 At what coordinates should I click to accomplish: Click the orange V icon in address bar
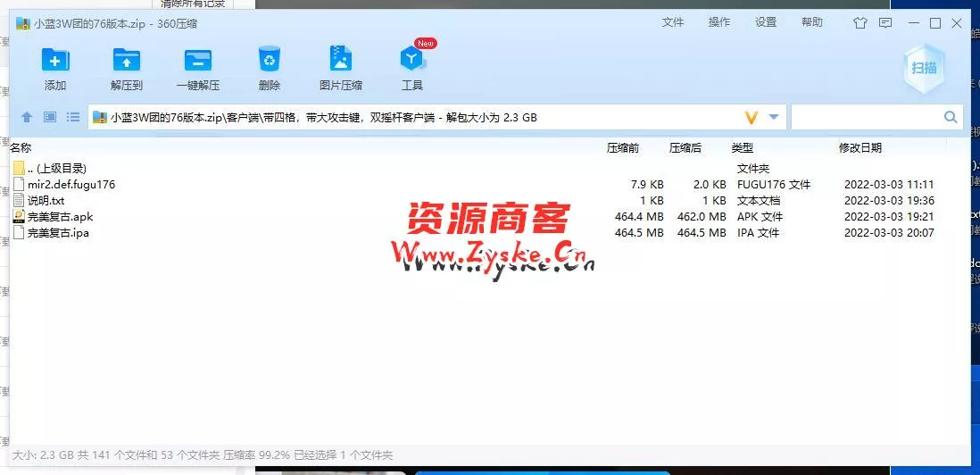click(751, 117)
